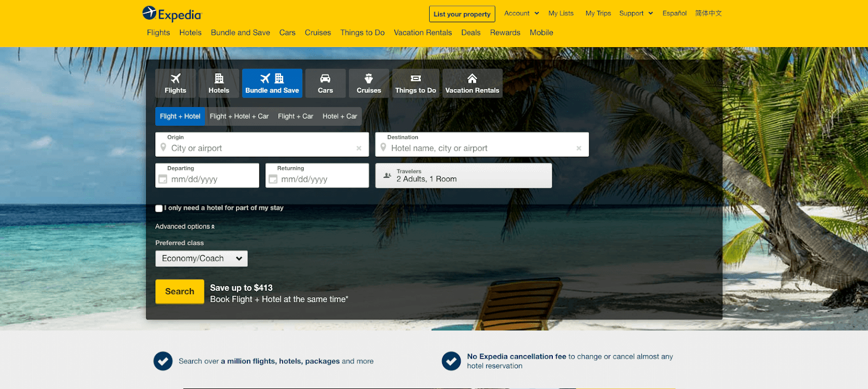Click the Save up to $413 text
Screen dimensions: 868x389
[241, 288]
